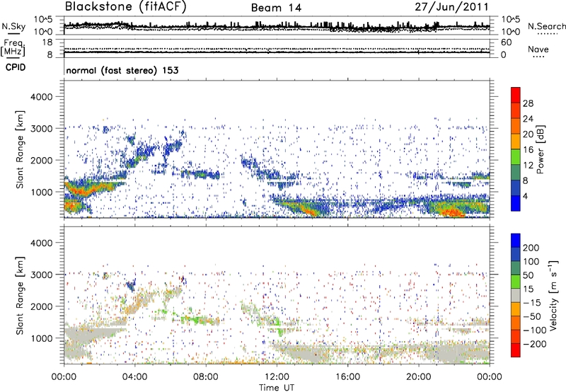Click the "Power [dB]" colorbar title
The image size is (566, 392).
point(541,149)
